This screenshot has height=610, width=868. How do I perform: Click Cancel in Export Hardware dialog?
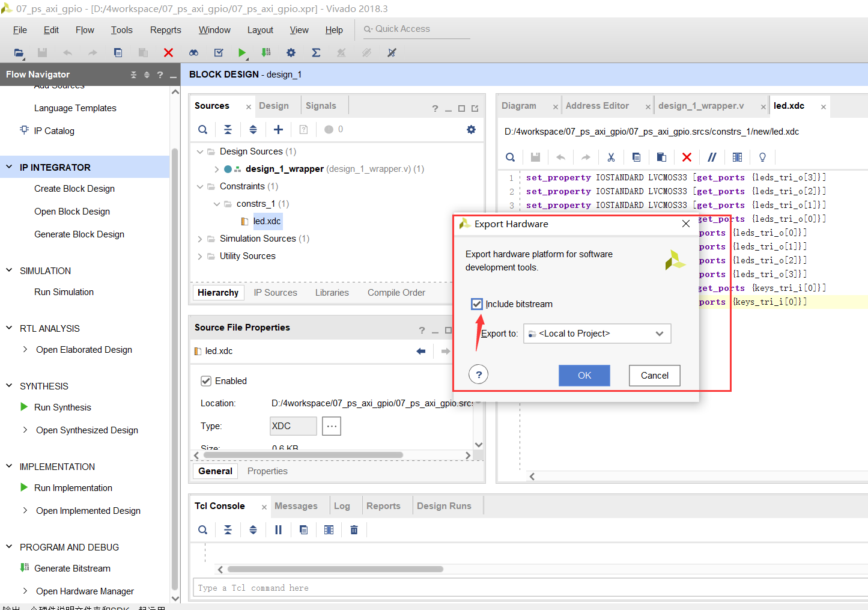tap(655, 376)
